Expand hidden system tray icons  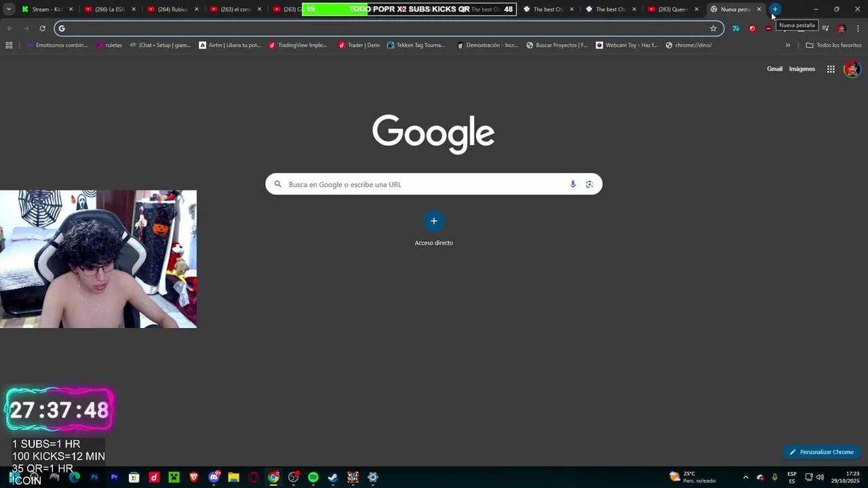point(746,477)
